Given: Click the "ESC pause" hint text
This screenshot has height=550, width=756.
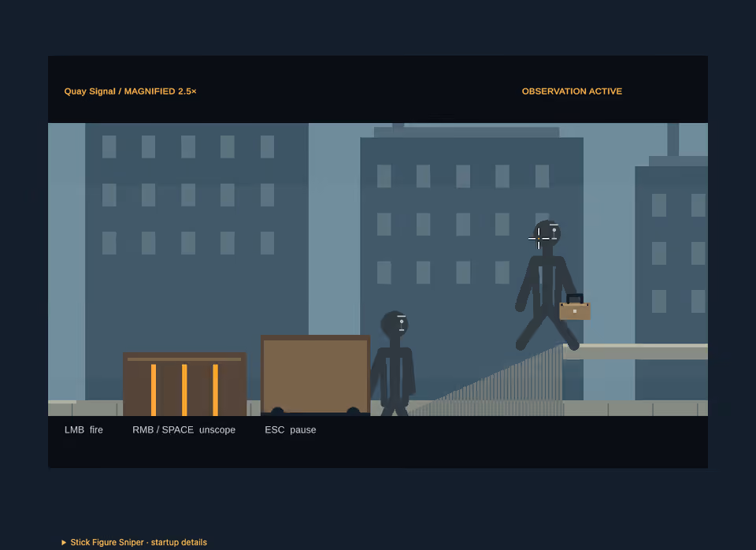Looking at the screenshot, I should (291, 430).
